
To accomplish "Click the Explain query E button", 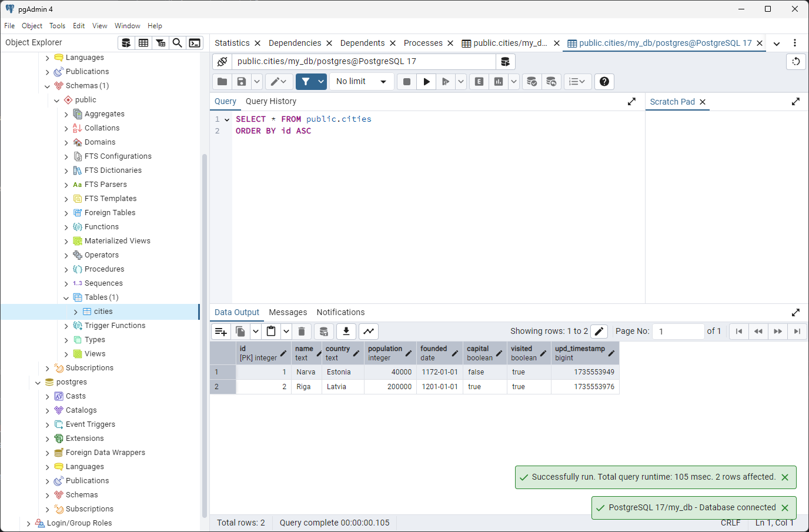I will (479, 82).
